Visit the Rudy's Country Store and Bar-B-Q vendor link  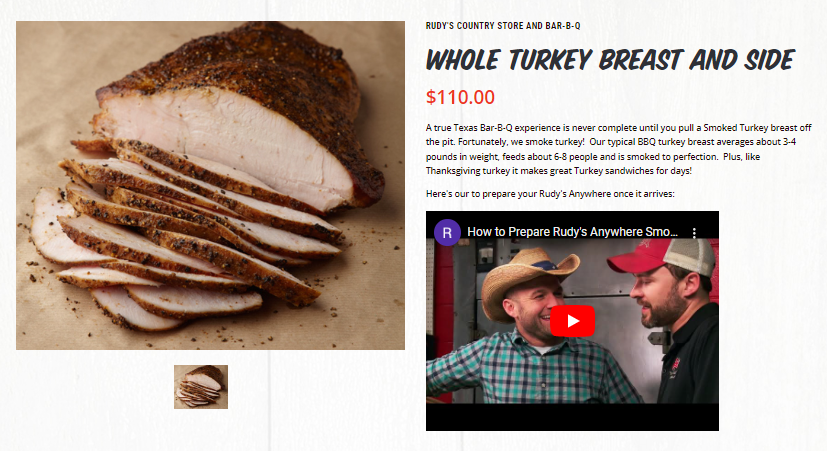(503, 25)
